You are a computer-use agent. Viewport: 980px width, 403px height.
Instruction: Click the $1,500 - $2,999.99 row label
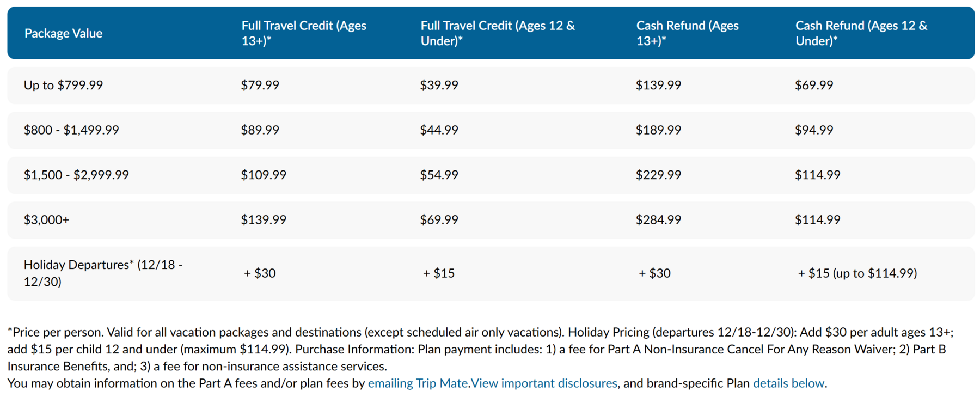click(x=76, y=175)
